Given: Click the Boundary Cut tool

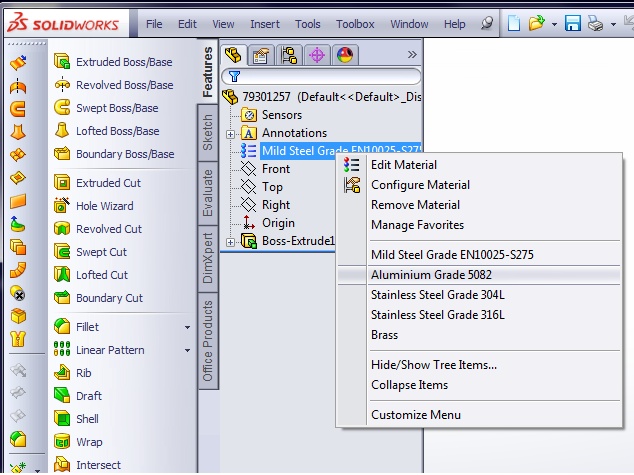Looking at the screenshot, I should click(x=98, y=298).
